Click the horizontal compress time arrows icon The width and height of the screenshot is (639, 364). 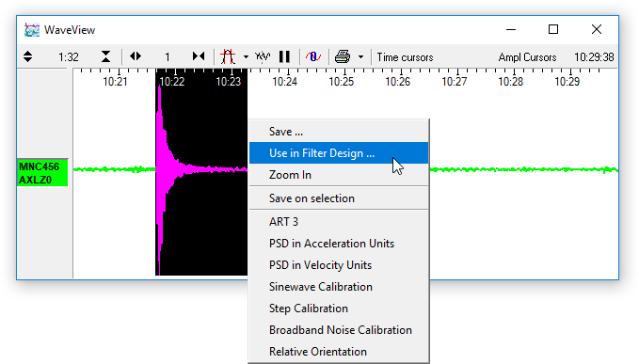point(199,56)
